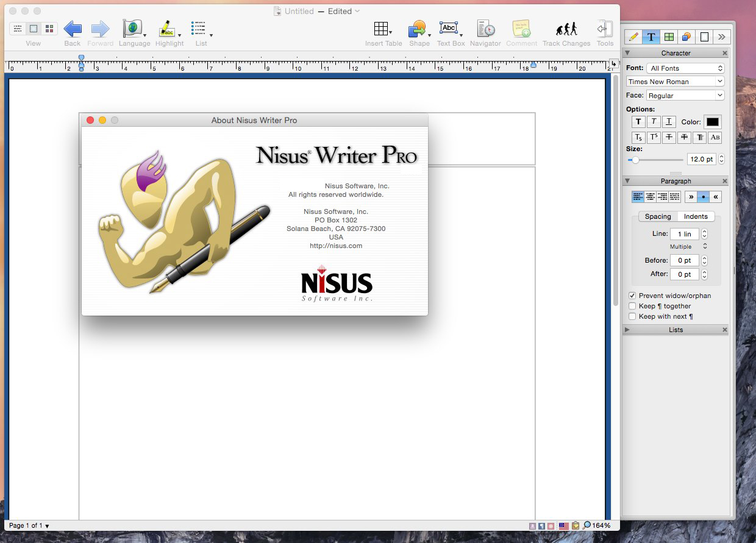Click the Before spacing stepper
This screenshot has width=756, height=543.
pyautogui.click(x=705, y=260)
